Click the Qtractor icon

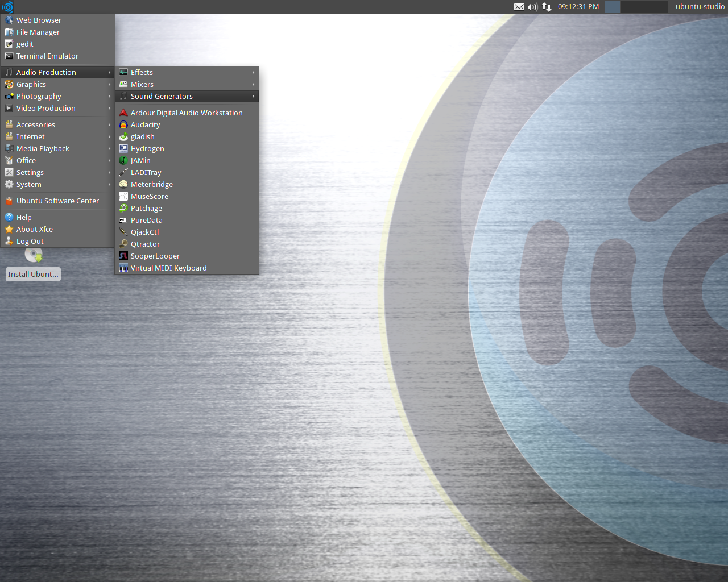coord(123,244)
